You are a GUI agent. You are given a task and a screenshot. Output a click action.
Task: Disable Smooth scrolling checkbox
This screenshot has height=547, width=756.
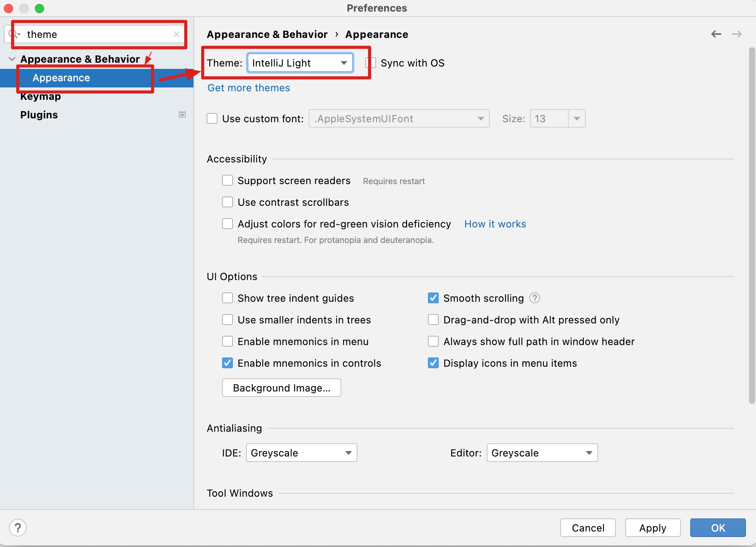[x=433, y=298]
